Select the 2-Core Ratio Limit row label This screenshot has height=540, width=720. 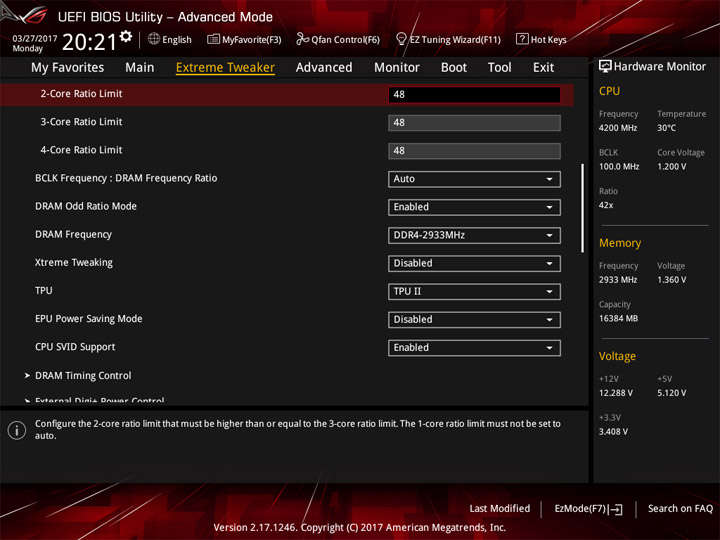pyautogui.click(x=81, y=94)
